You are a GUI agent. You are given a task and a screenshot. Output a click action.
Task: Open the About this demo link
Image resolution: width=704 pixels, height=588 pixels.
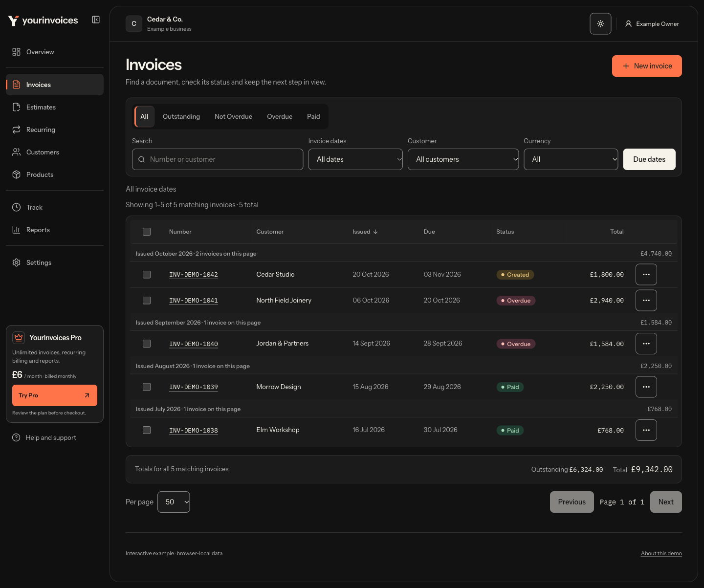pyautogui.click(x=661, y=553)
